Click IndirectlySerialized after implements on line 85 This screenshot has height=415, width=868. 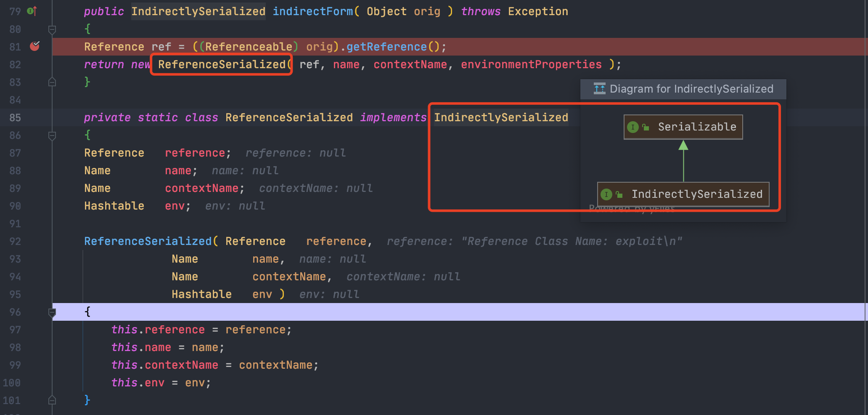point(501,117)
